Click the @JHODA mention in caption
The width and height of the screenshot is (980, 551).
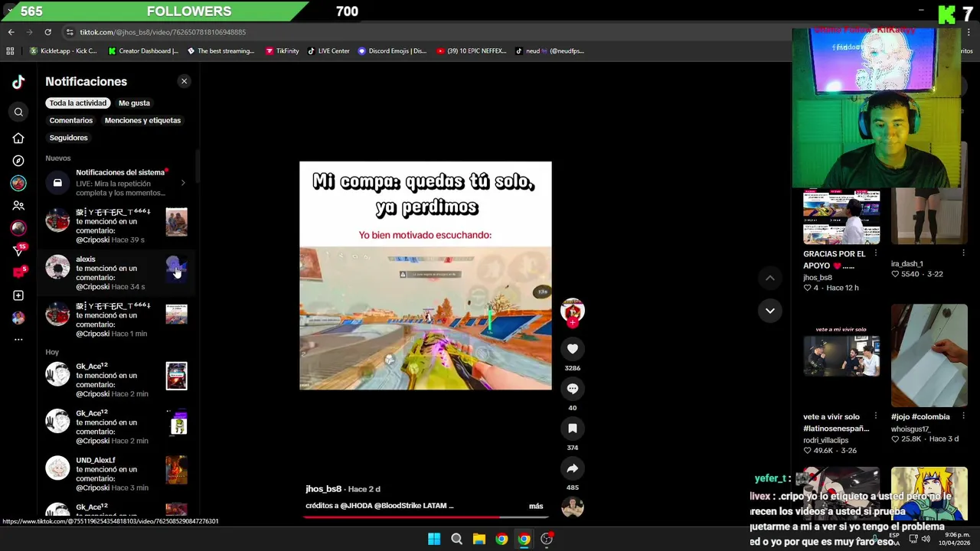coord(356,506)
